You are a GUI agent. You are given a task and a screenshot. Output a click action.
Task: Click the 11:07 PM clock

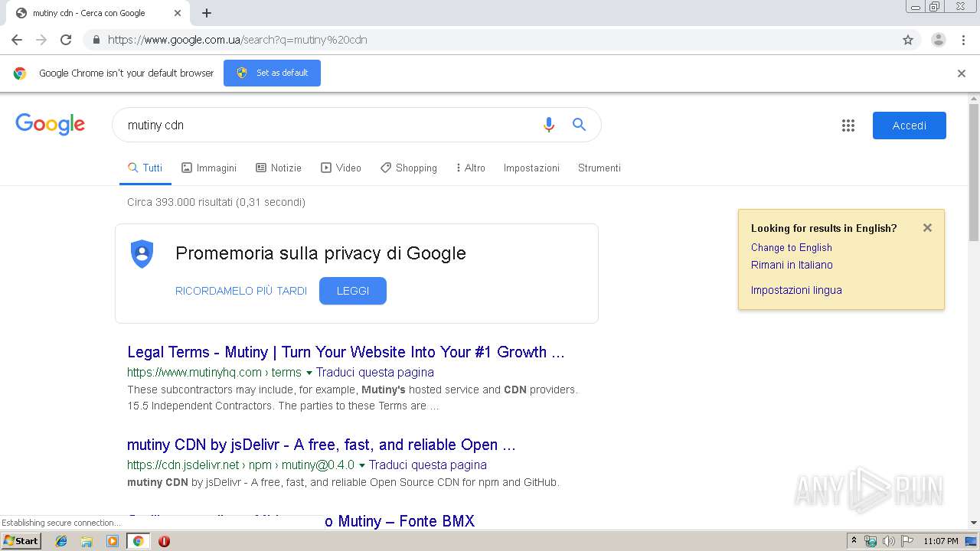pos(941,541)
